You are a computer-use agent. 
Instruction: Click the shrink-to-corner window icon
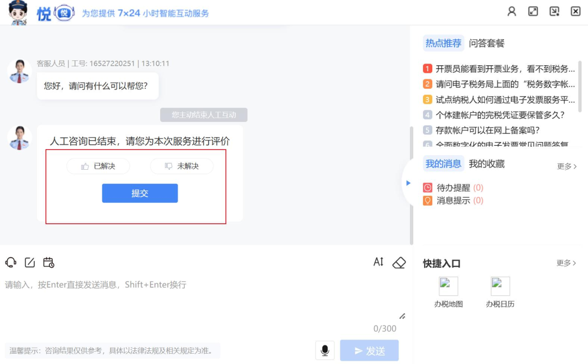coord(554,11)
